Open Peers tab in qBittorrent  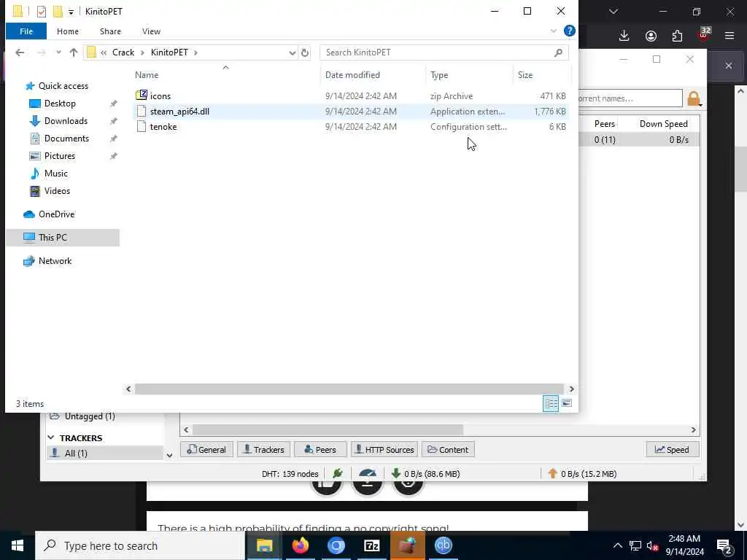pos(320,449)
